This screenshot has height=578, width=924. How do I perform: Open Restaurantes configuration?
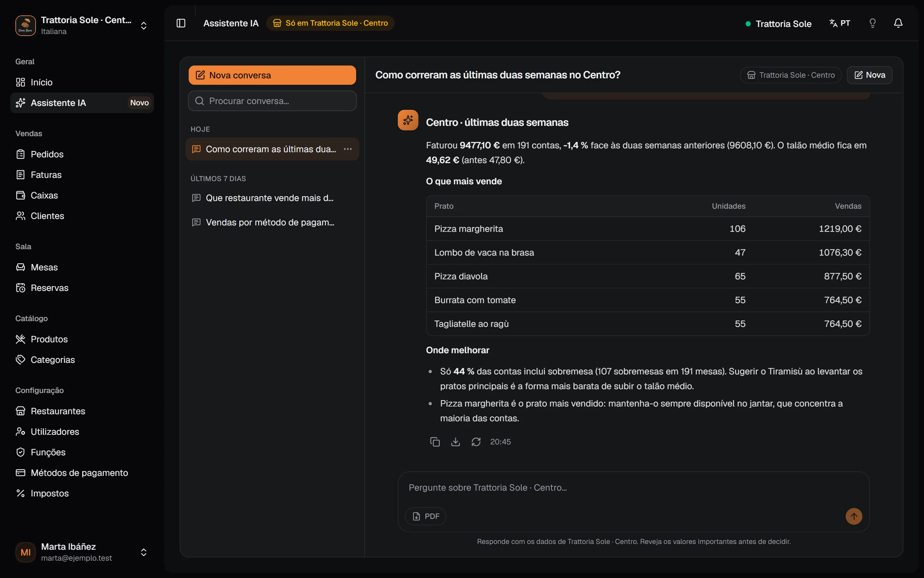[x=82, y=411]
